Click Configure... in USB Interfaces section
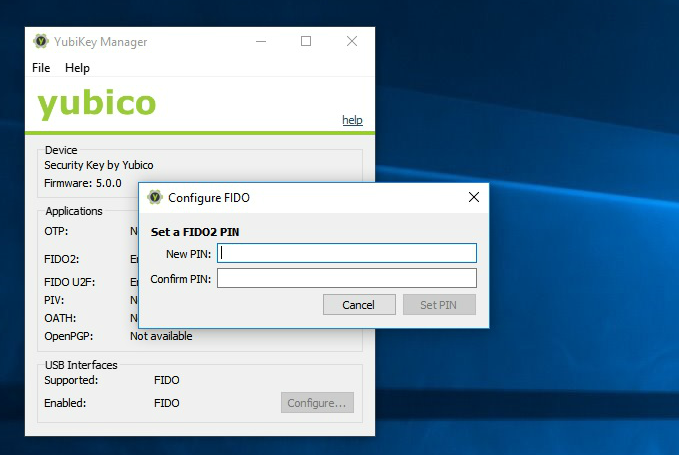Viewport: 679px width, 455px height. coord(317,403)
